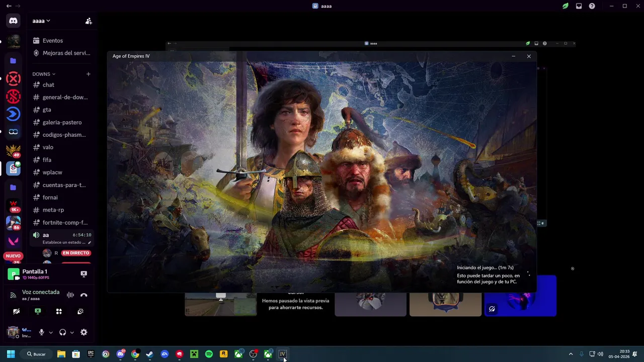644x362 pixels.
Task: Open taskbar clock showing 20:33
Action: 619,354
